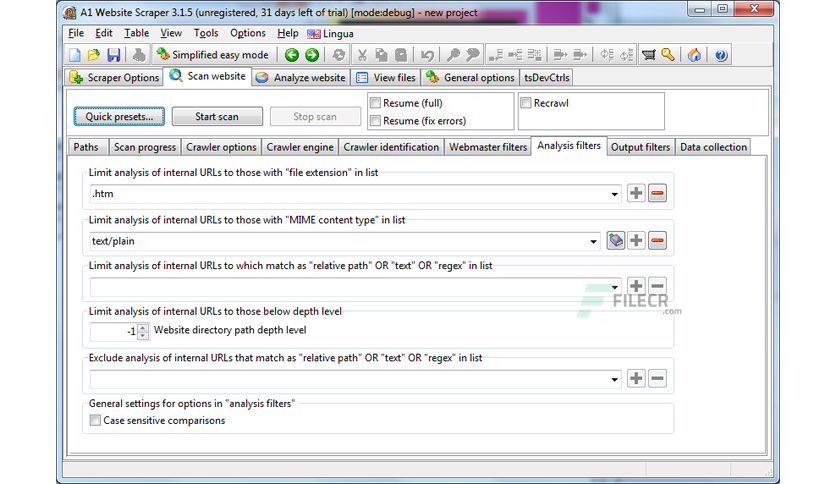This screenshot has height=484, width=836.
Task: Increase directory path depth level
Action: [x=143, y=327]
